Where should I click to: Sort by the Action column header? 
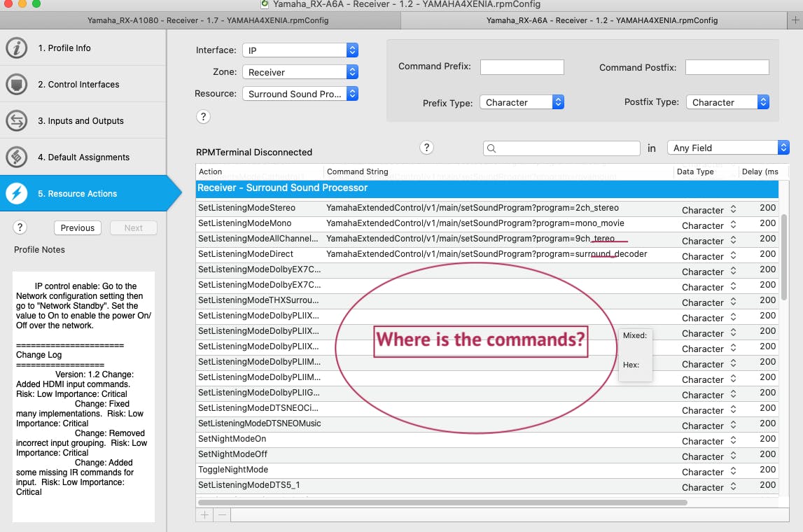coord(260,171)
